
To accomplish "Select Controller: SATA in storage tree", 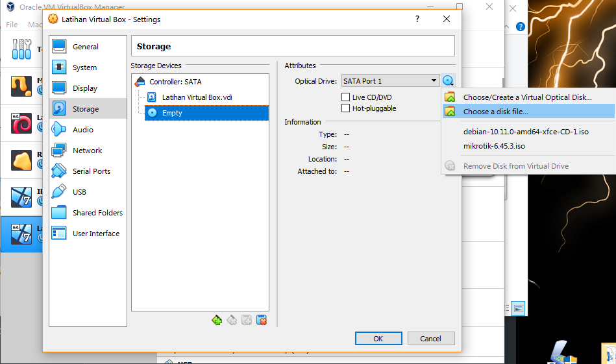I will (x=175, y=82).
